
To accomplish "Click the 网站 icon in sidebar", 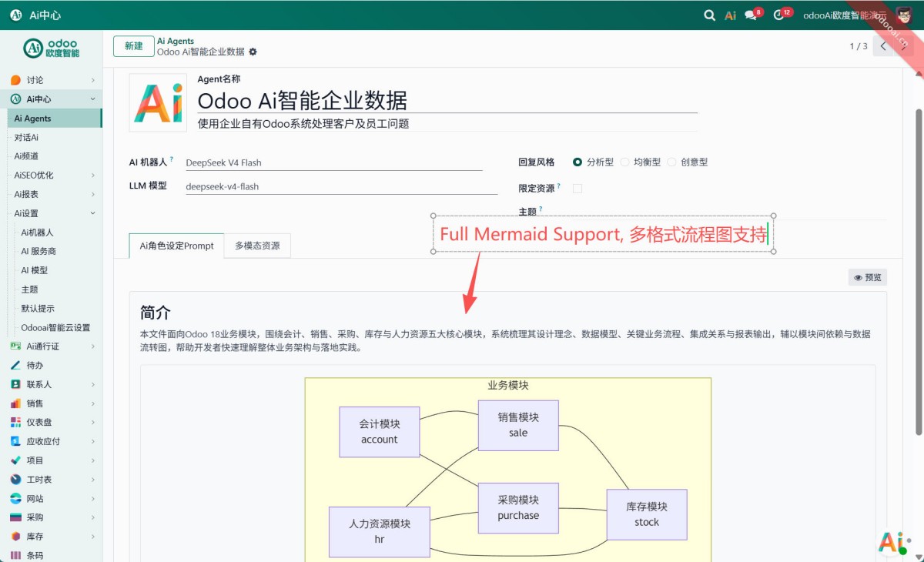I will tap(15, 498).
